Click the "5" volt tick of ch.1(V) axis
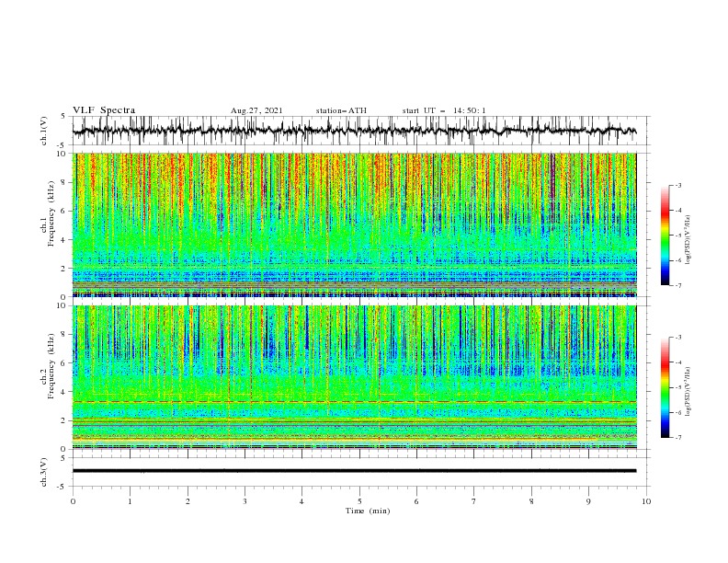This screenshot has height=563, width=728. click(63, 116)
